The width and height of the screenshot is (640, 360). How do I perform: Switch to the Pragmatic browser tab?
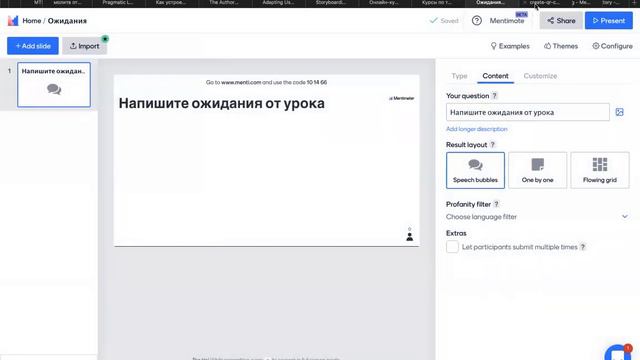pos(118,3)
